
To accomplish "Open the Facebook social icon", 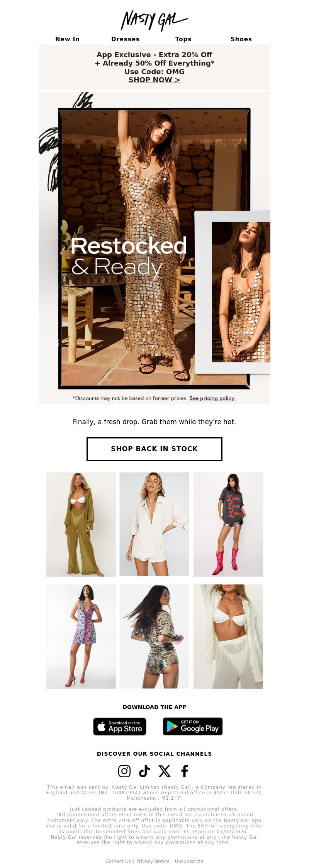I will [x=185, y=771].
